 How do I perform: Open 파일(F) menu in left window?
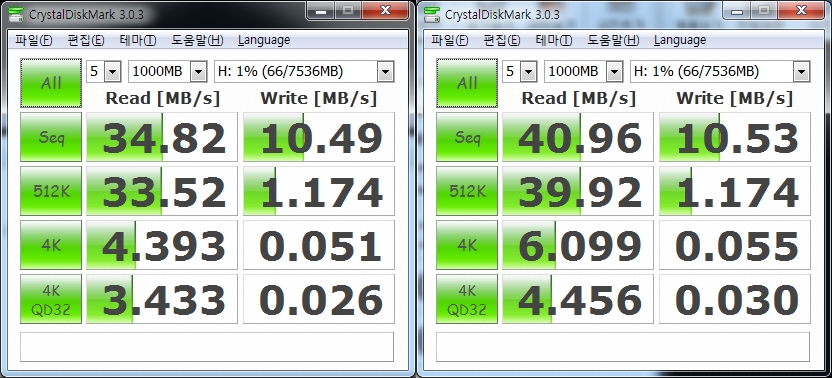[x=33, y=40]
